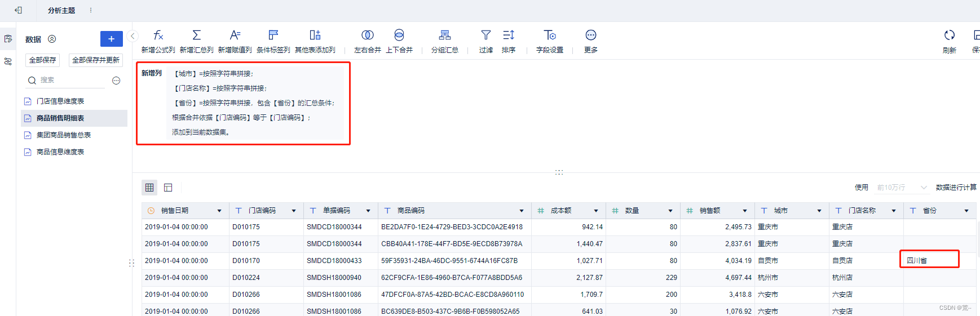Open the 更多 options icon
980x316 pixels.
(591, 35)
